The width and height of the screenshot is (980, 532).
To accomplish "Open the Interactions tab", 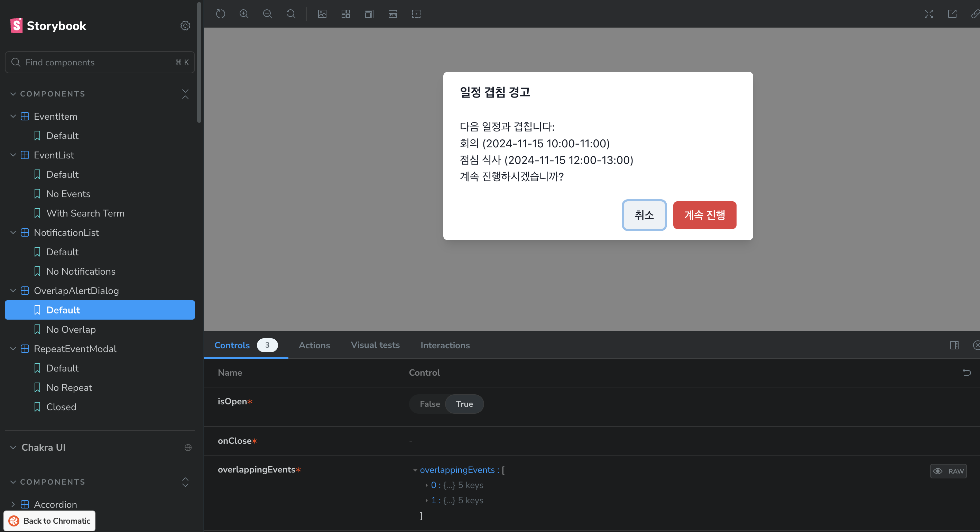I will pyautogui.click(x=445, y=345).
